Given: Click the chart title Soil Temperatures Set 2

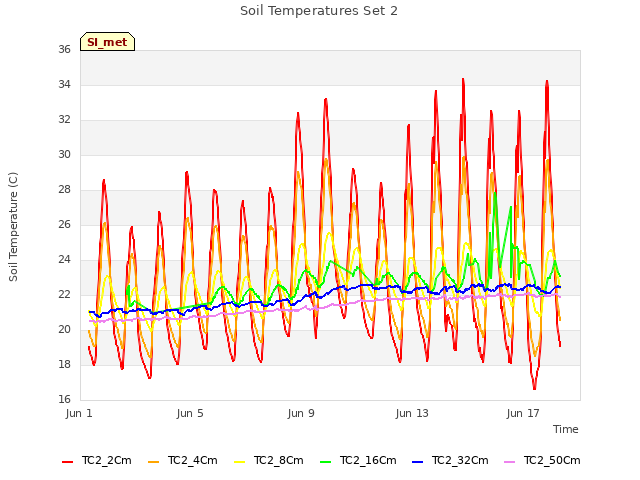Looking at the screenshot, I should (319, 11).
